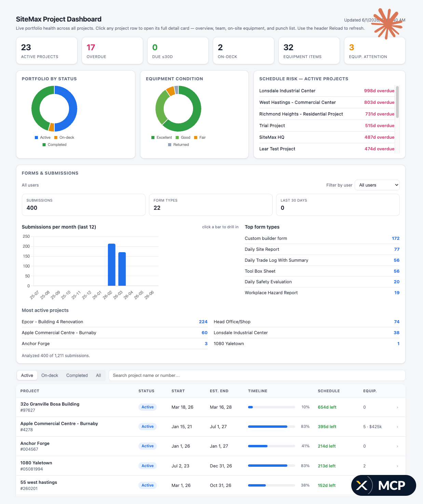The image size is (423, 504).
Task: Click the Active badge for Anchor Forge
Action: (148, 446)
